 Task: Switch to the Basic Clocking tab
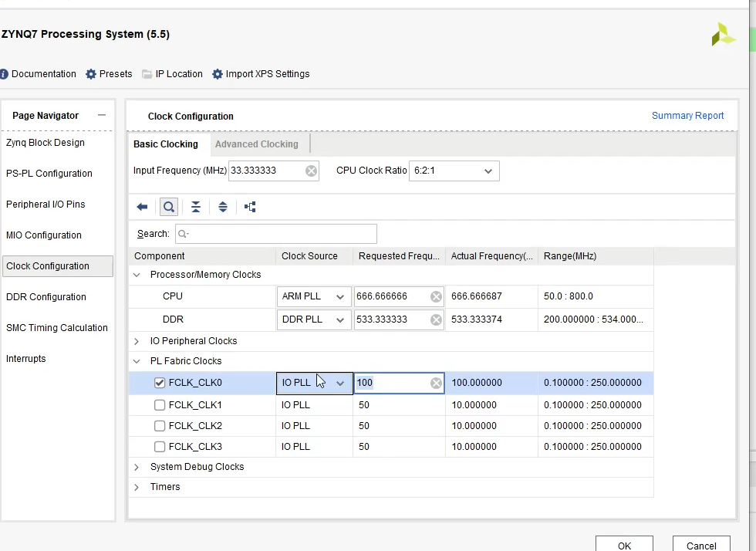click(x=166, y=144)
